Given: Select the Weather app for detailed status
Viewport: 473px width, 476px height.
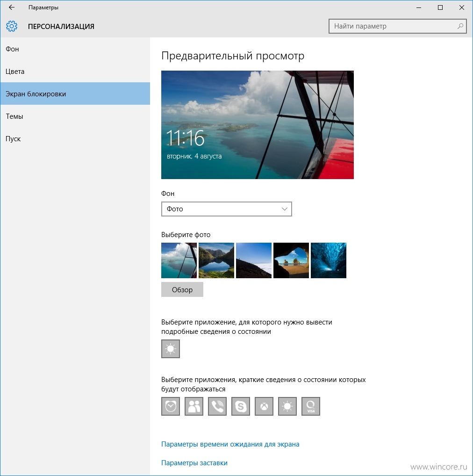Looking at the screenshot, I should (171, 348).
